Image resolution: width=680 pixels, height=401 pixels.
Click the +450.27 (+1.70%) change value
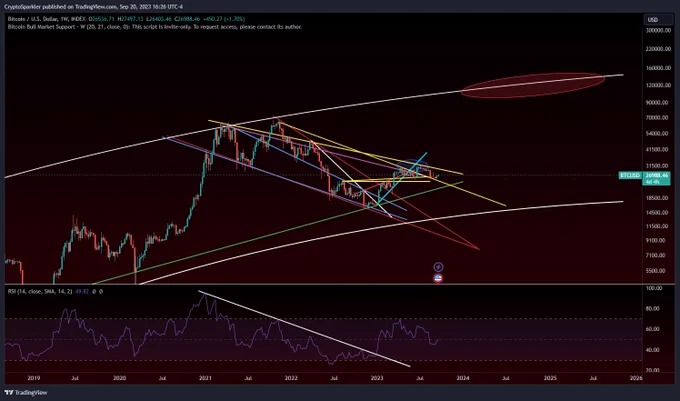[224, 19]
